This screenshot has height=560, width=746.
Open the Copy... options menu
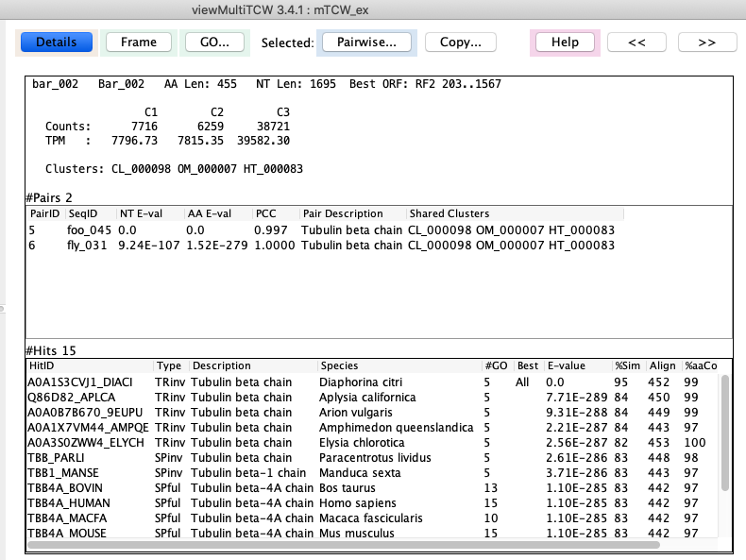tap(460, 42)
